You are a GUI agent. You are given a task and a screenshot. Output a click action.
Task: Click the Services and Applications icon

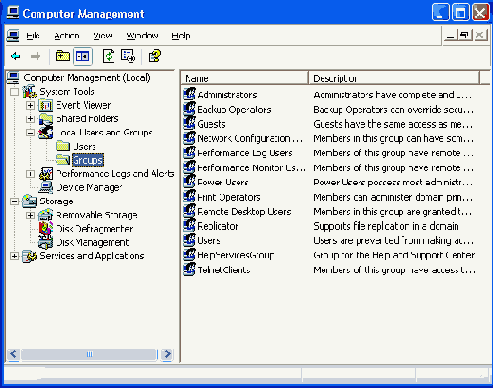[30, 256]
